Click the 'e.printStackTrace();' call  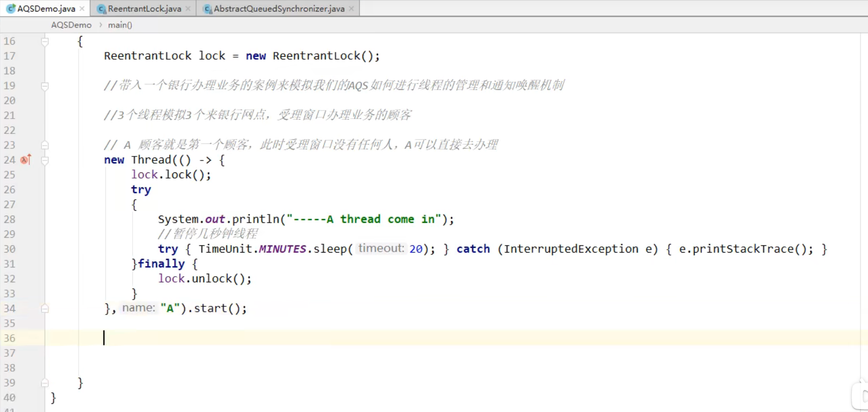[746, 249]
